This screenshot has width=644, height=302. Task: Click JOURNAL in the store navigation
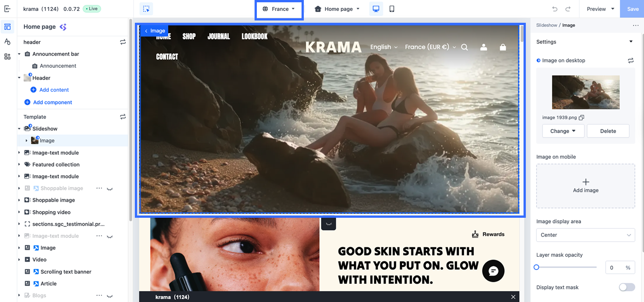point(219,36)
